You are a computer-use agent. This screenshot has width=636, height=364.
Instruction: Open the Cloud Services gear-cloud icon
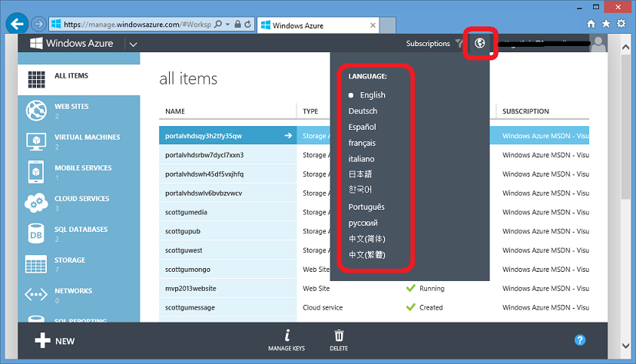(36, 203)
